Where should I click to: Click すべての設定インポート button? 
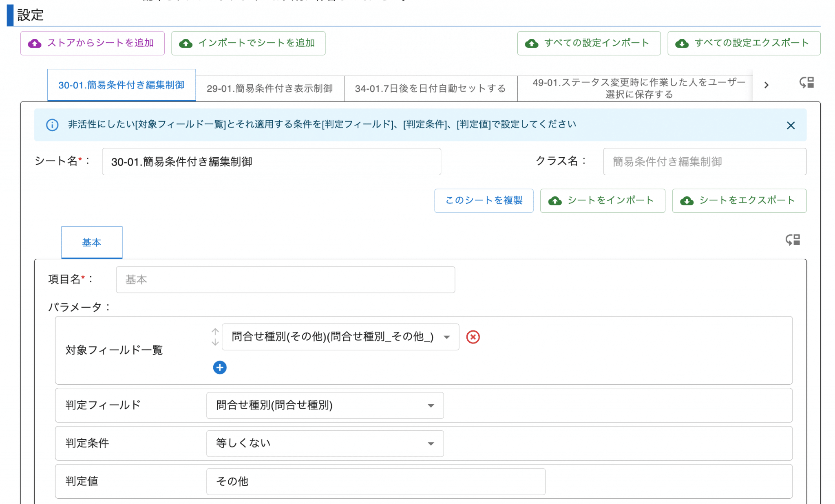coord(589,43)
